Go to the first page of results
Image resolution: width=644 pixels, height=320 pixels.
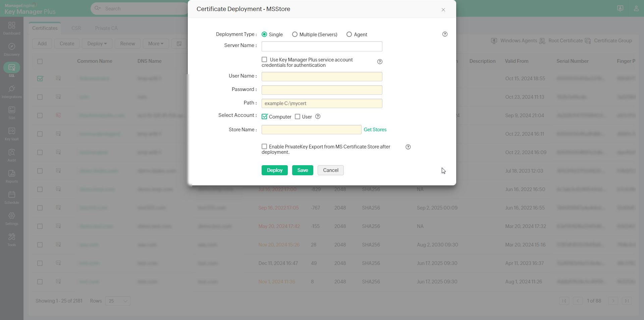tap(564, 301)
